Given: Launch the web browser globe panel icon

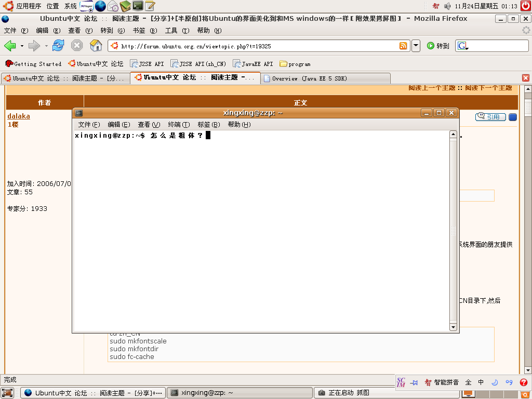Looking at the screenshot, I should (100, 6).
